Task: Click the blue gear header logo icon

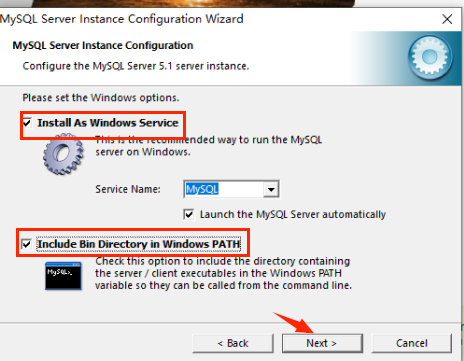Action: coord(430,57)
